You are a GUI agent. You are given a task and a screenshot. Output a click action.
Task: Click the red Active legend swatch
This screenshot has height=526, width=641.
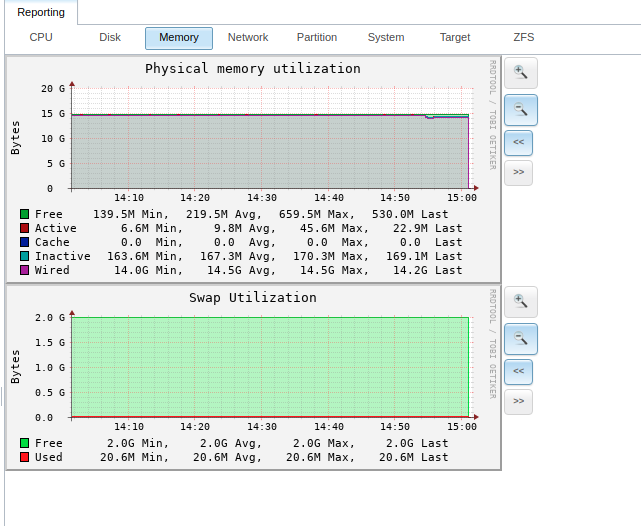pyautogui.click(x=25, y=228)
